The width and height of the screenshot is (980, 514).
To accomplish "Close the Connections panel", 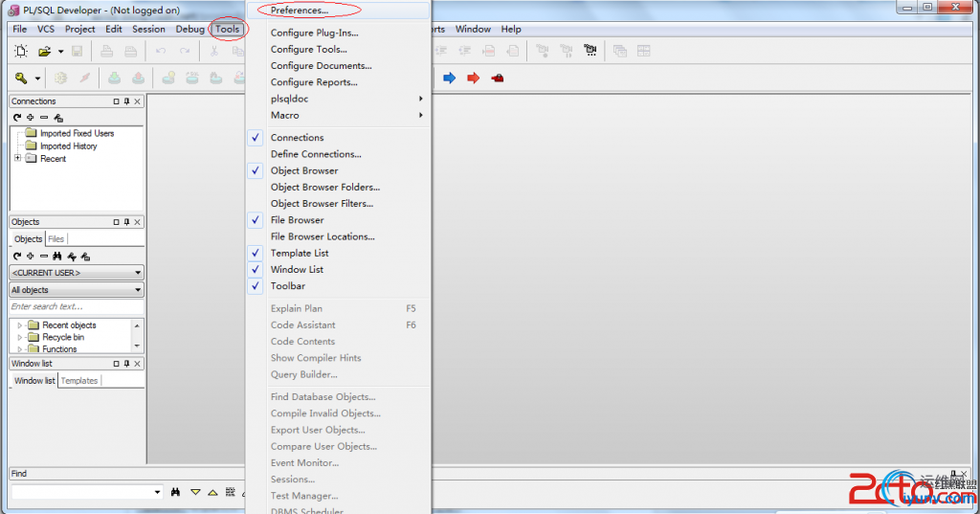I will coord(138,101).
